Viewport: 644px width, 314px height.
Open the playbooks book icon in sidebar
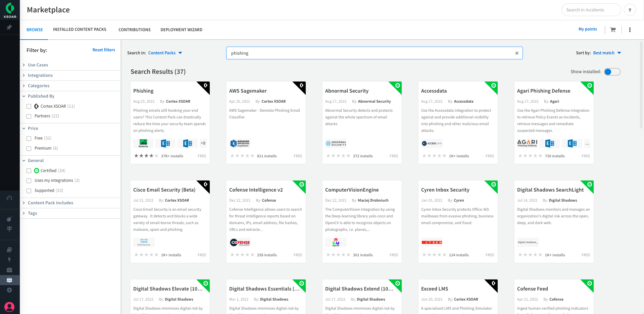coord(9,250)
